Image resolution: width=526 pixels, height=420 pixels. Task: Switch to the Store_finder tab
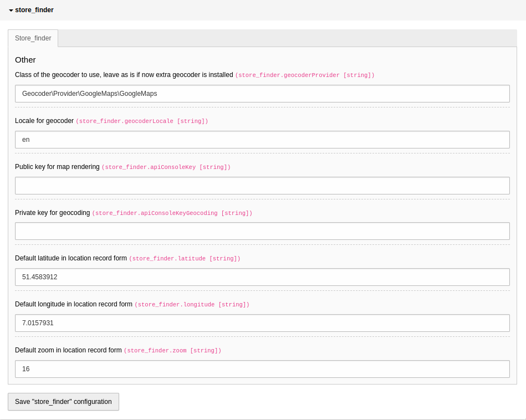click(x=33, y=38)
